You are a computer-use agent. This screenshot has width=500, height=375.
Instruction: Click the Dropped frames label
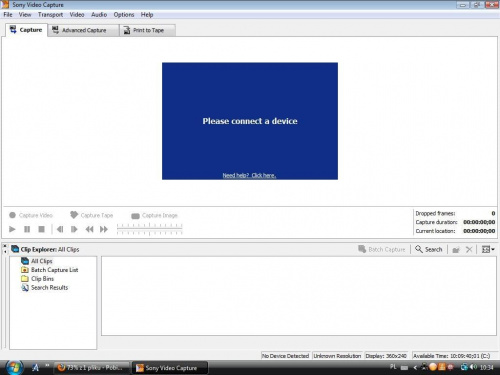435,213
